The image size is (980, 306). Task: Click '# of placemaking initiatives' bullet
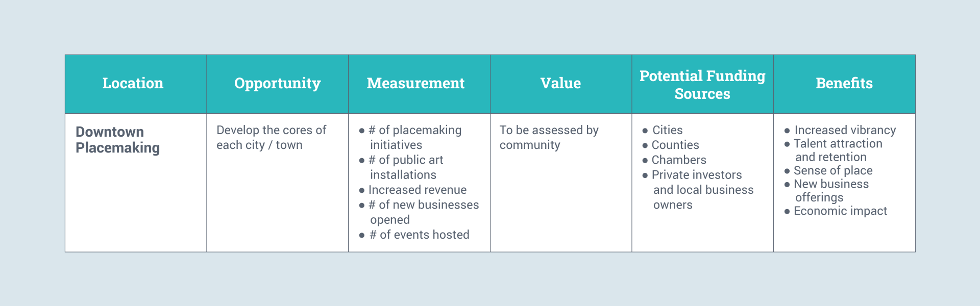point(414,138)
